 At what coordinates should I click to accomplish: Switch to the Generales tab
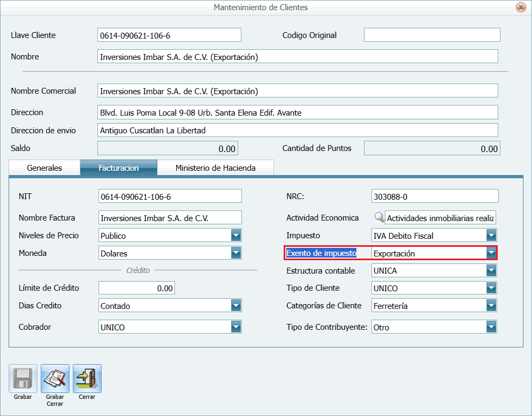[x=44, y=168]
